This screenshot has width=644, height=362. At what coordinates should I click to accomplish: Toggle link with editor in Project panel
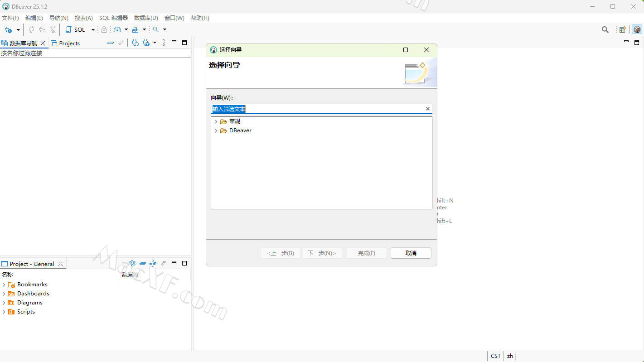click(x=164, y=263)
